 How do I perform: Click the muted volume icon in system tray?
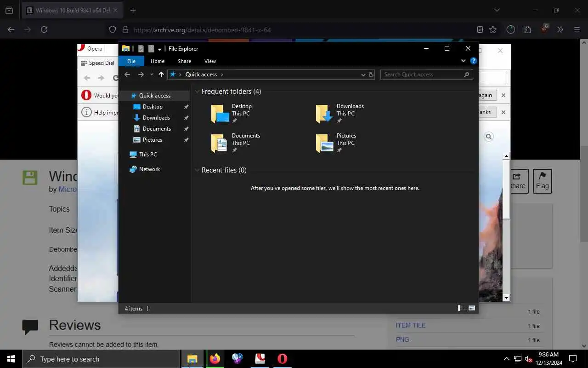[529, 359]
